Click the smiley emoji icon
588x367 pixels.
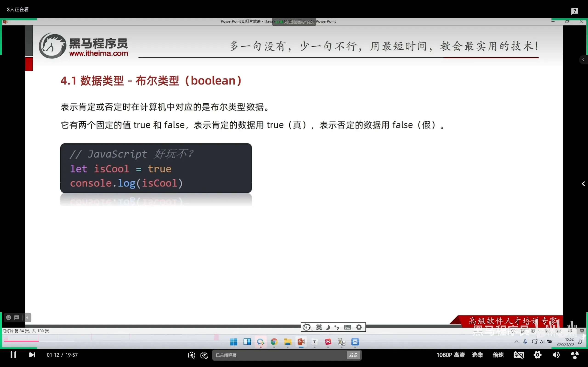(x=8, y=317)
